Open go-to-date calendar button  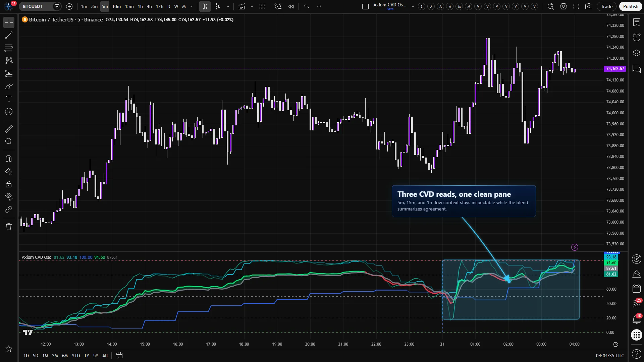pos(119,356)
